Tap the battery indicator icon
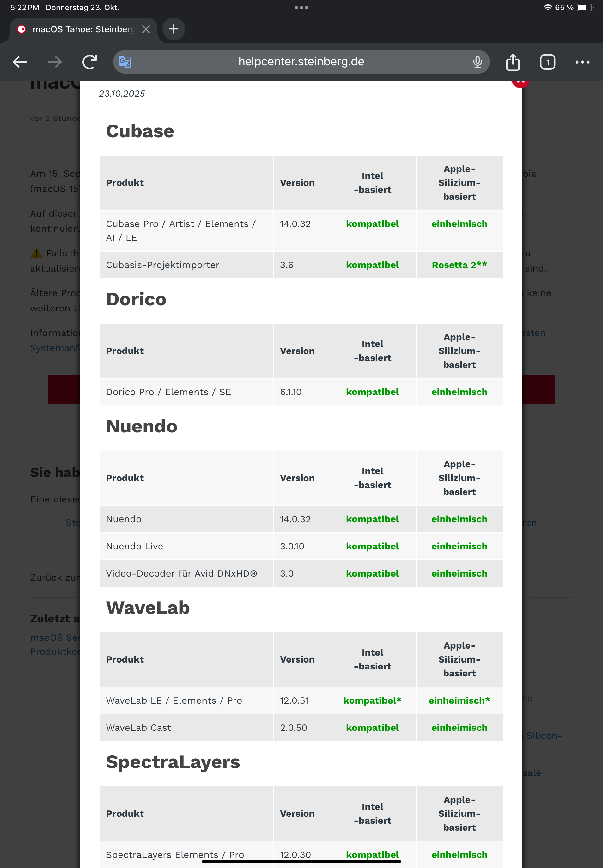 coord(584,8)
